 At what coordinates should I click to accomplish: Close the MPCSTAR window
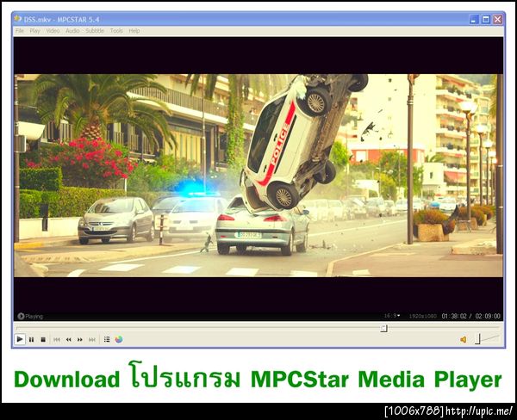[497, 20]
